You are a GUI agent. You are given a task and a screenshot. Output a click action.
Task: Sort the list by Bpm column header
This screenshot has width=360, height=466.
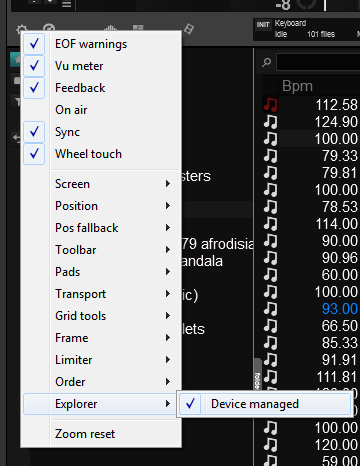[x=297, y=86]
